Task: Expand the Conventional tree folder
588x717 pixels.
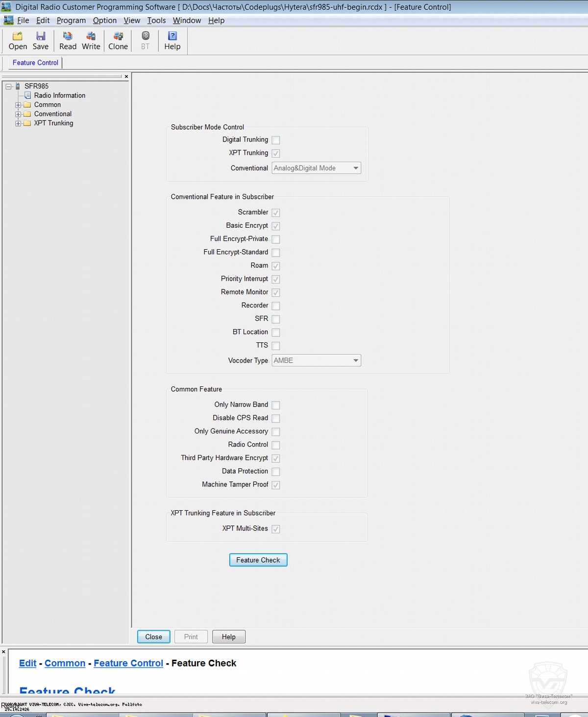Action: [18, 114]
